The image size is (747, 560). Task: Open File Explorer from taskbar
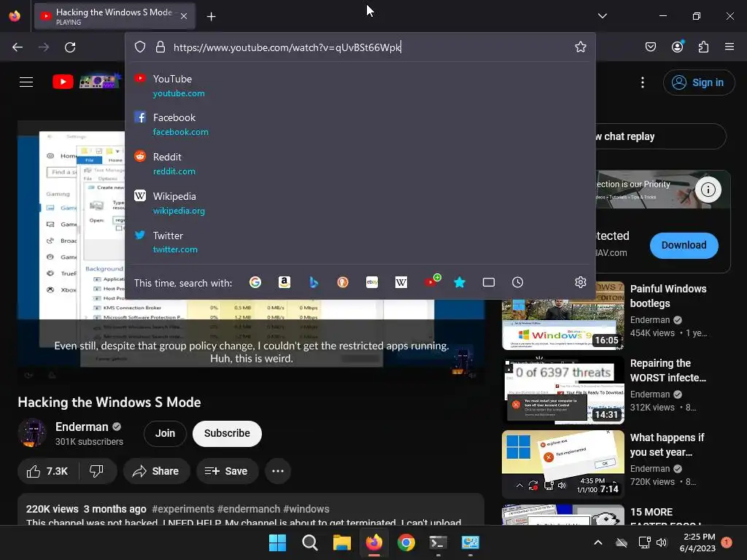(x=341, y=542)
